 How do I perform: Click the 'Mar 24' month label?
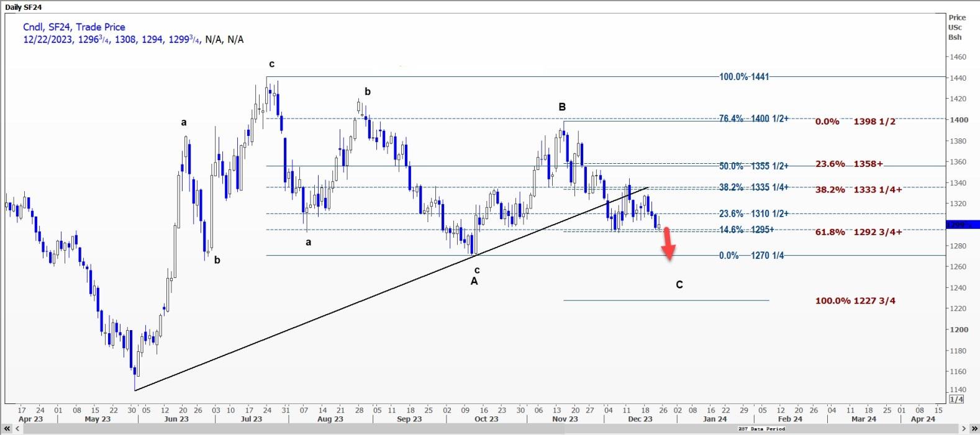(x=864, y=419)
